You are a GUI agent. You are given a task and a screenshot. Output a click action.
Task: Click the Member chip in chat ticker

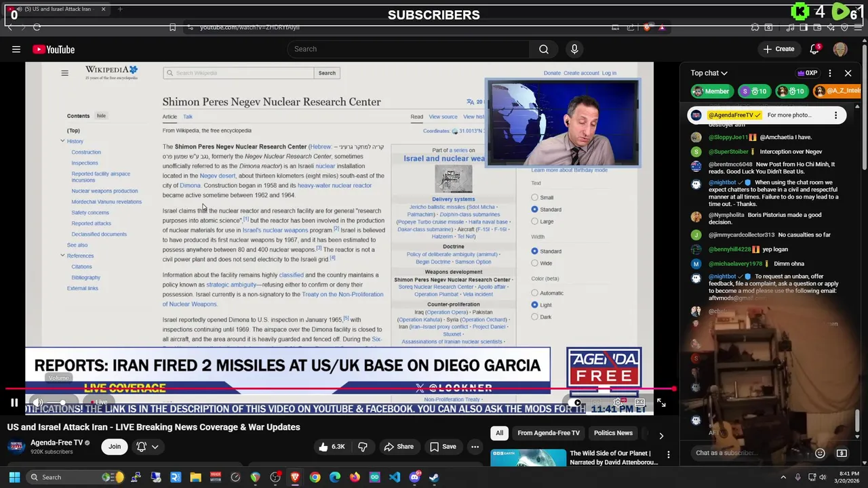coord(711,91)
